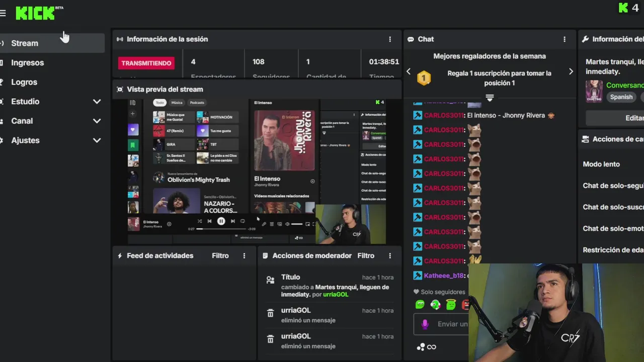Image resolution: width=644 pixels, height=362 pixels.
Task: Click the lightning icon for Feed de actividades
Action: (120, 256)
